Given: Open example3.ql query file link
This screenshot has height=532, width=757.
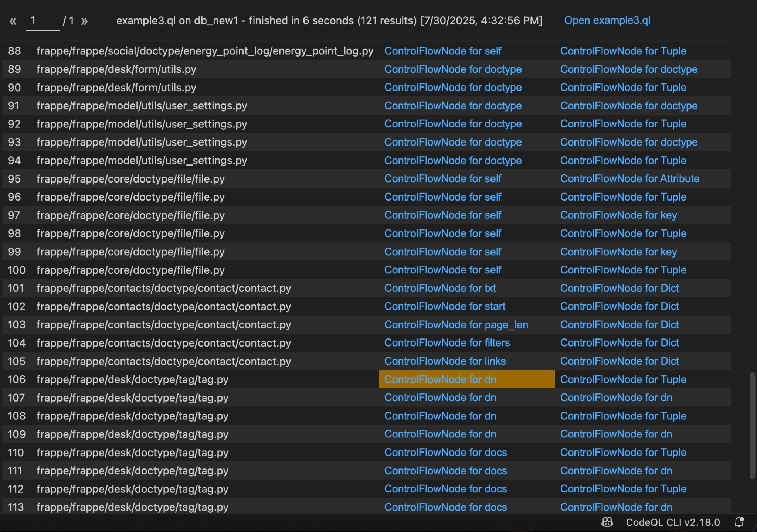Looking at the screenshot, I should click(607, 20).
